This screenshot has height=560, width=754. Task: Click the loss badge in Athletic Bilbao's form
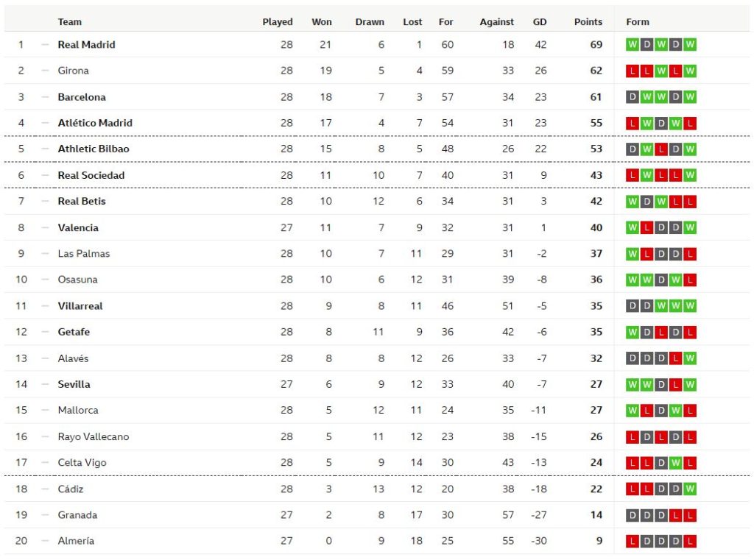pyautogui.click(x=661, y=149)
